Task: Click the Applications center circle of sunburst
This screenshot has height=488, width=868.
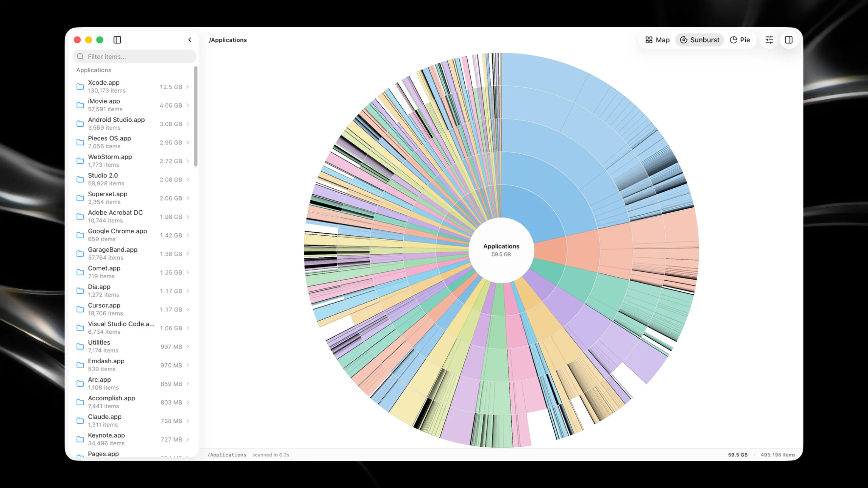Action: (501, 250)
